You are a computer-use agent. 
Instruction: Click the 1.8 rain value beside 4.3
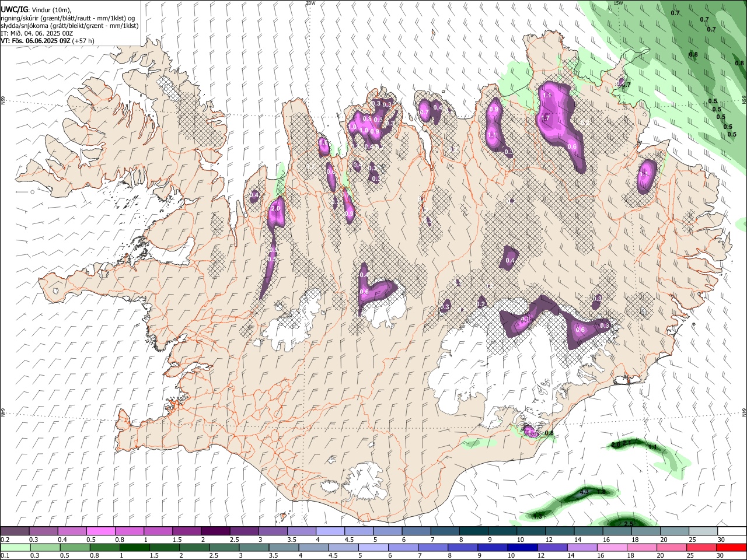click(x=601, y=492)
